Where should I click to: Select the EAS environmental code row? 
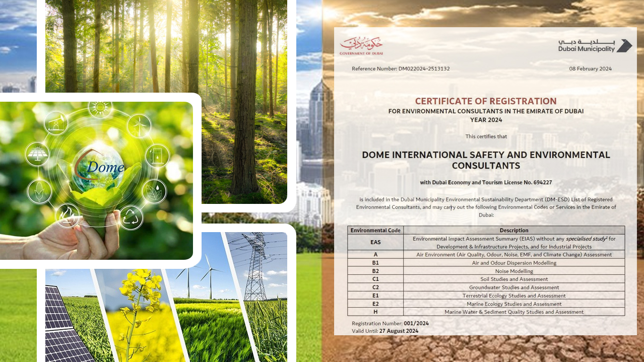click(486, 242)
